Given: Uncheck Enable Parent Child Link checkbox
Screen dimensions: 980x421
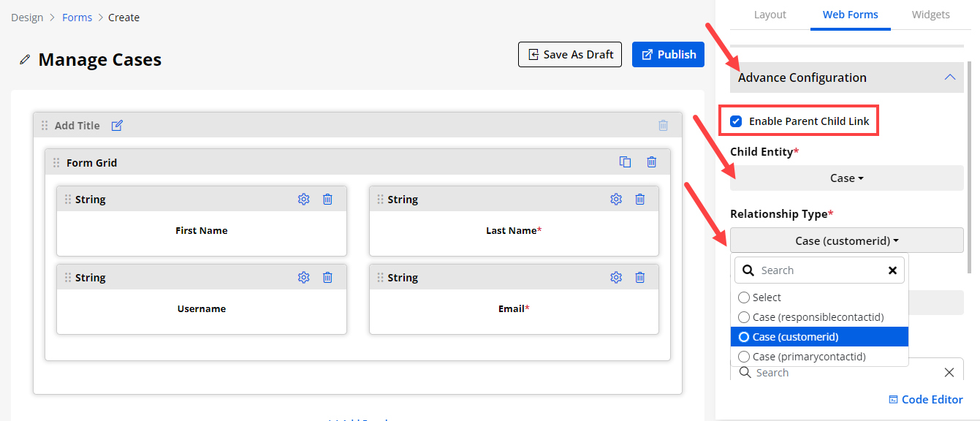Looking at the screenshot, I should pos(737,121).
